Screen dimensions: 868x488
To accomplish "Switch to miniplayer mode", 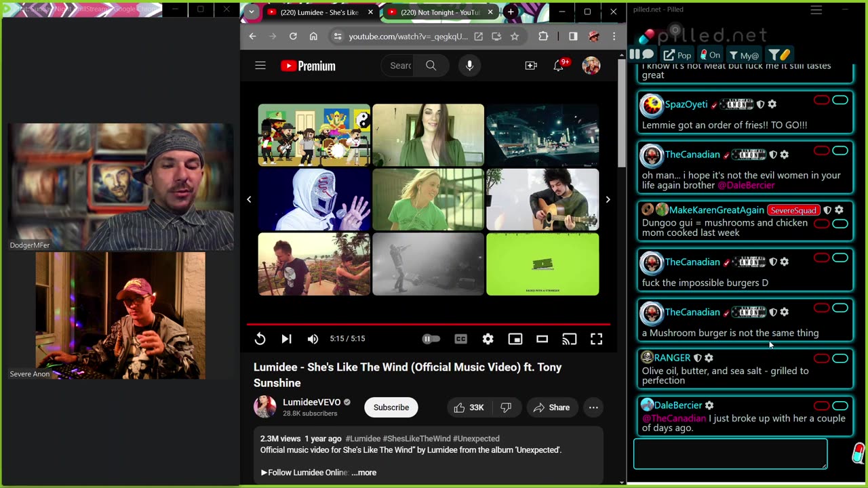I will [515, 339].
